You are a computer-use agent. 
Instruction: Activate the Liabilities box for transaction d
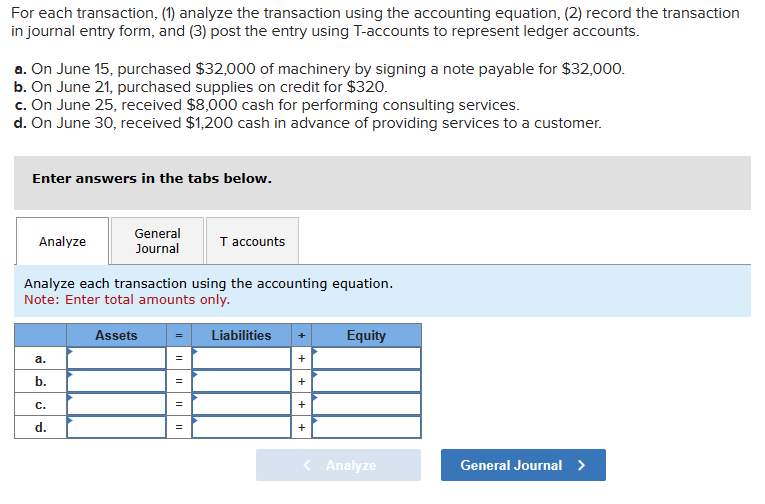242,427
